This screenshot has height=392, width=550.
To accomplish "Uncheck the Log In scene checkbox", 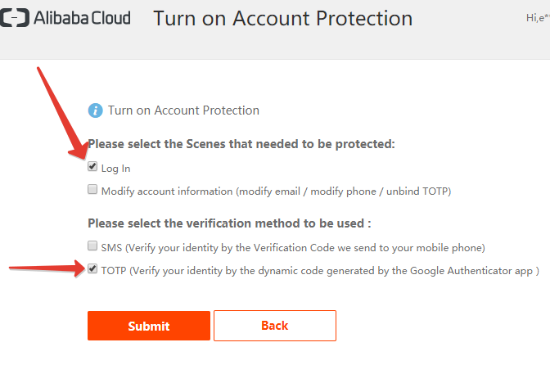I will [x=92, y=167].
